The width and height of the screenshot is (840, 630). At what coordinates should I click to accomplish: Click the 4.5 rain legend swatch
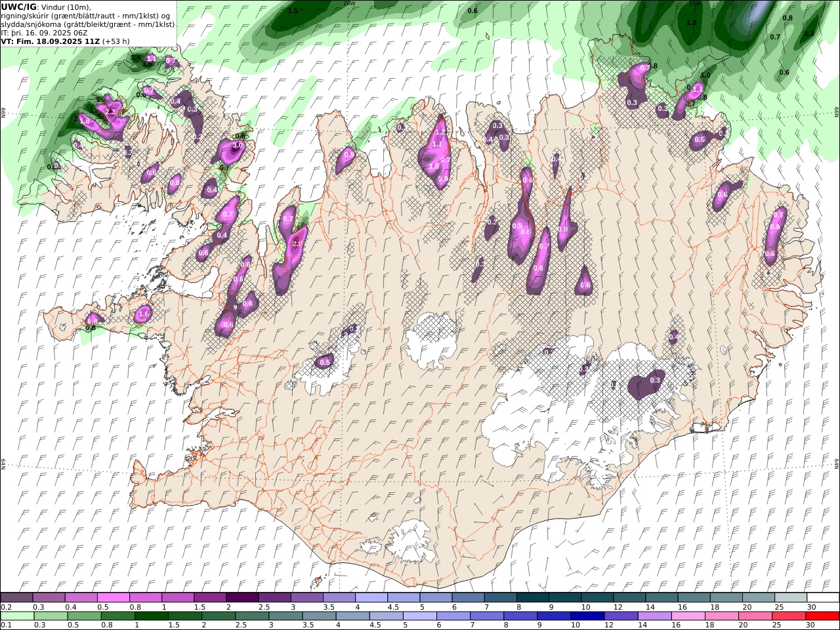(x=386, y=616)
